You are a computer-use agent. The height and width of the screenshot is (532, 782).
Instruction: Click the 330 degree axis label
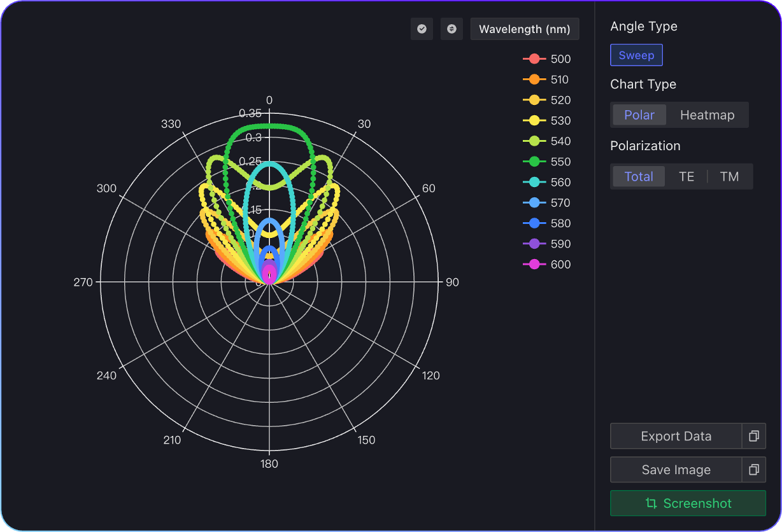(x=171, y=124)
